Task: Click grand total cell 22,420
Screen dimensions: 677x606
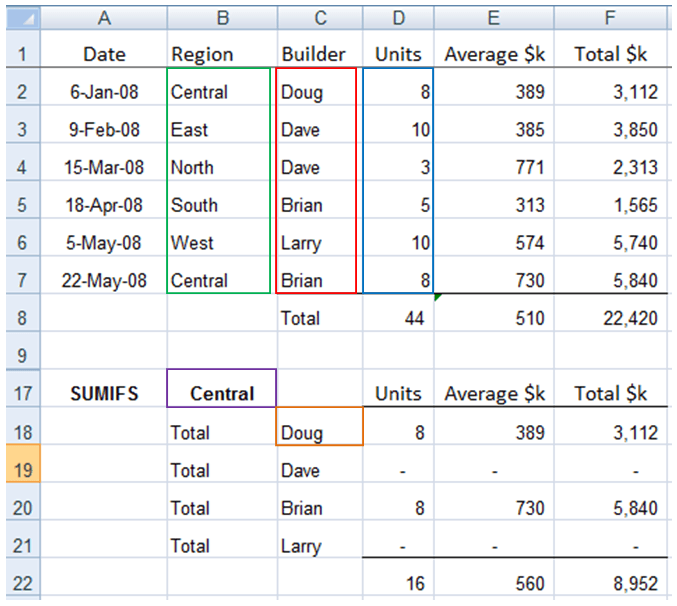Action: point(610,312)
